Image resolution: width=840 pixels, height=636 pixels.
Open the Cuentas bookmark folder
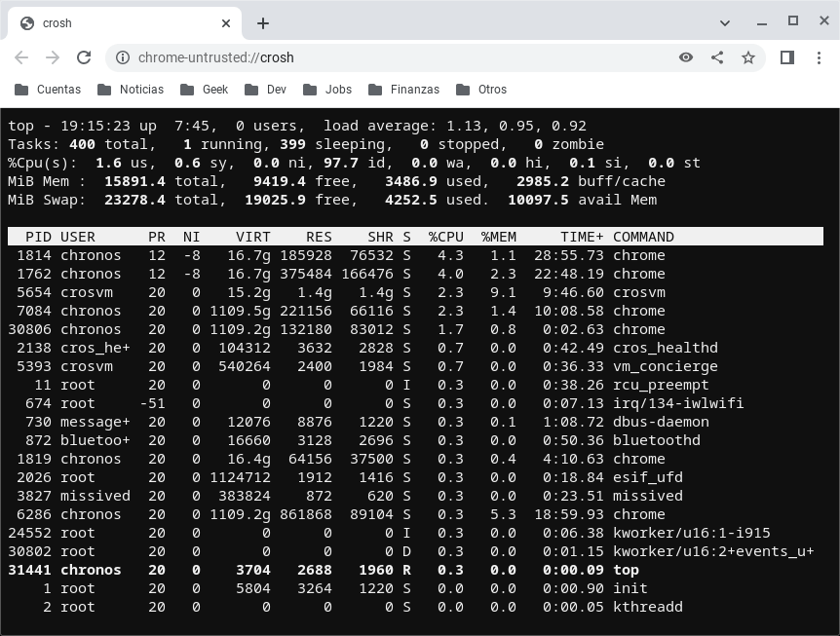49,90
